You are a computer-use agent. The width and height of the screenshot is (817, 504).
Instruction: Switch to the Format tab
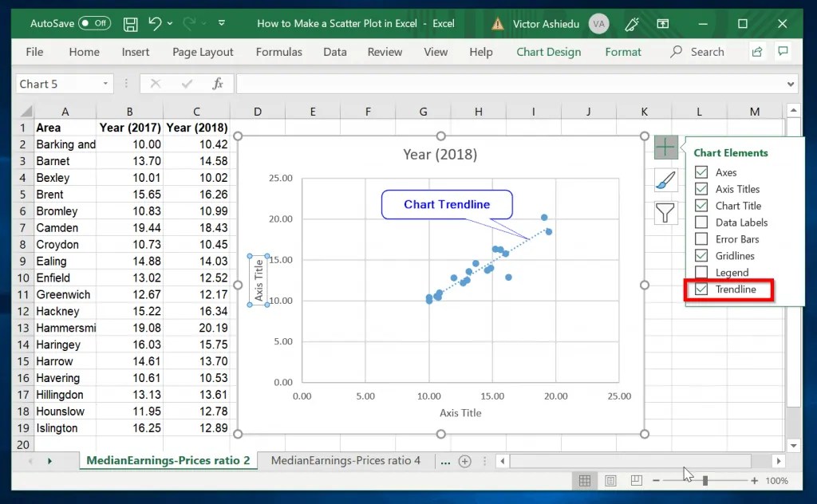pyautogui.click(x=622, y=52)
